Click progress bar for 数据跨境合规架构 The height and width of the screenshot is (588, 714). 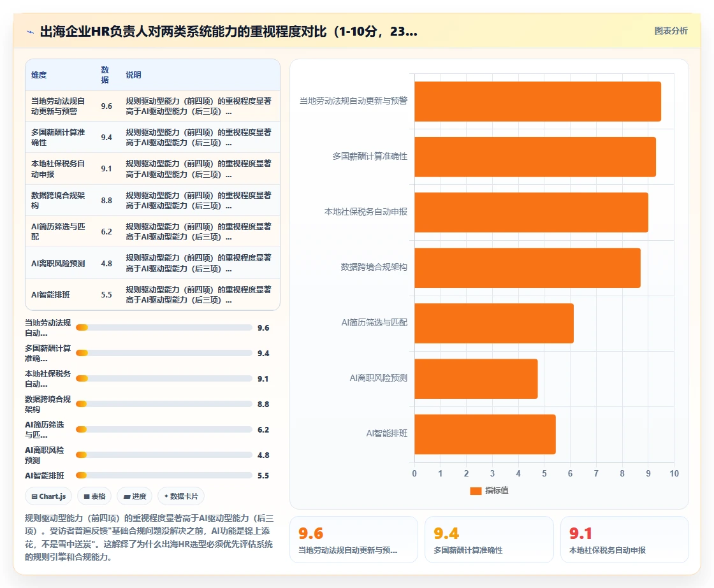[164, 404]
